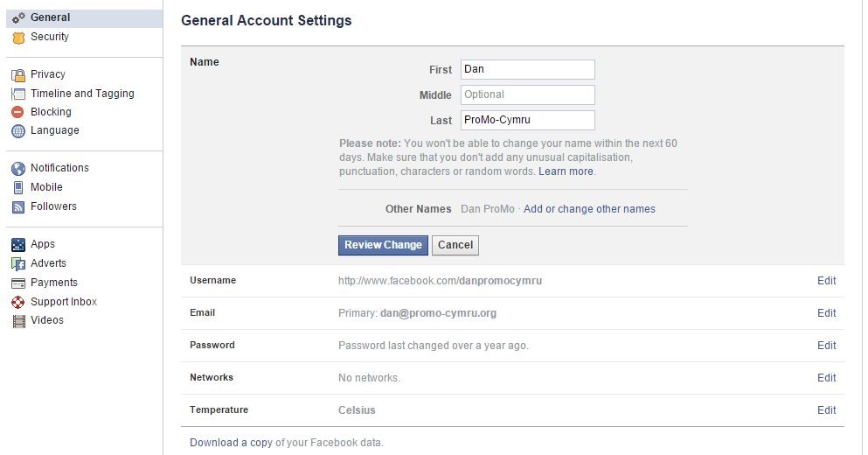Click the Review Change button
The image size is (868, 455).
[x=383, y=245]
